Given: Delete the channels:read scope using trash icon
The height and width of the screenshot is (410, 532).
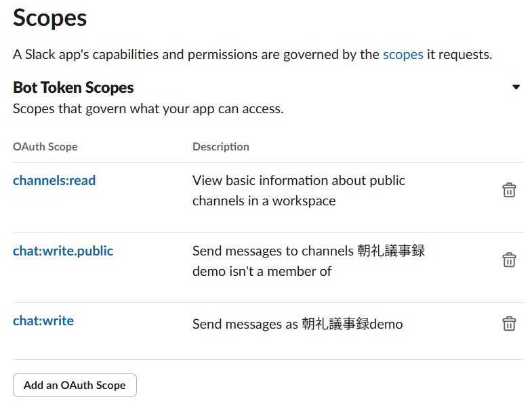Looking at the screenshot, I should coord(509,190).
